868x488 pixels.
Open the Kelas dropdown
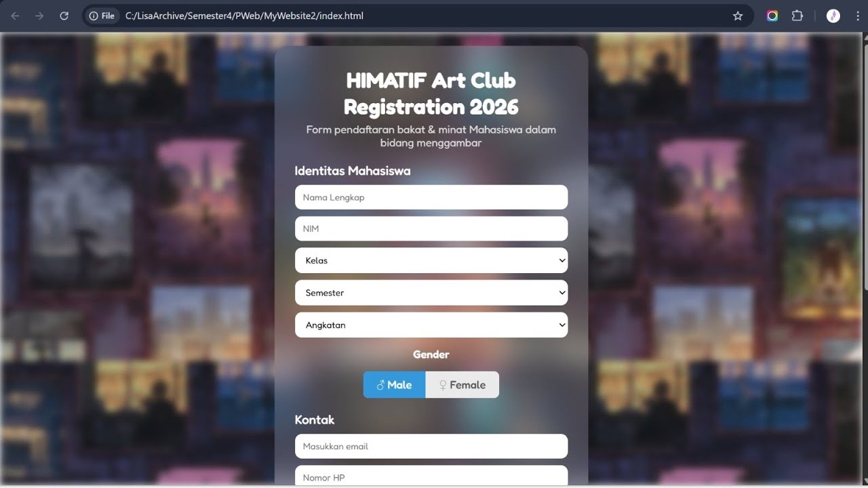[431, 260]
